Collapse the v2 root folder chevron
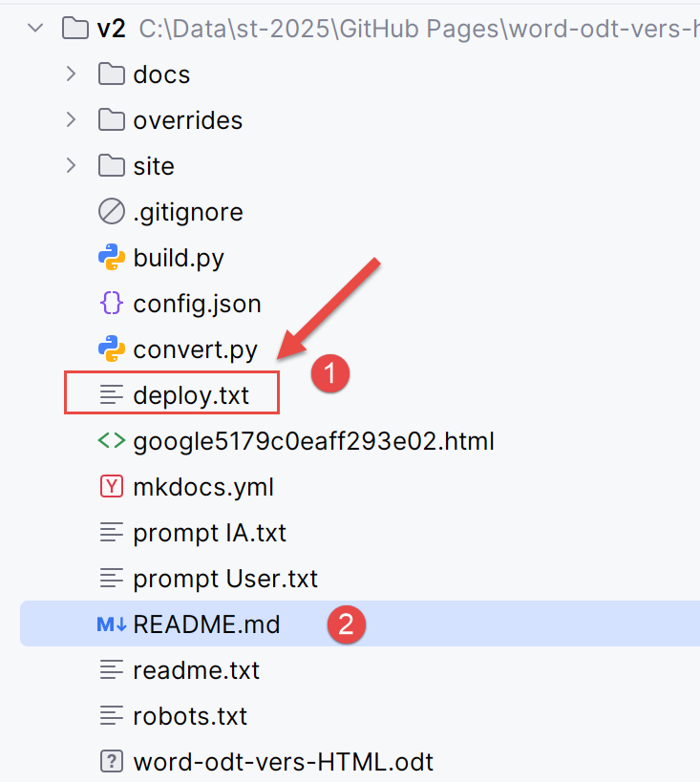700x782 pixels. click(x=36, y=29)
